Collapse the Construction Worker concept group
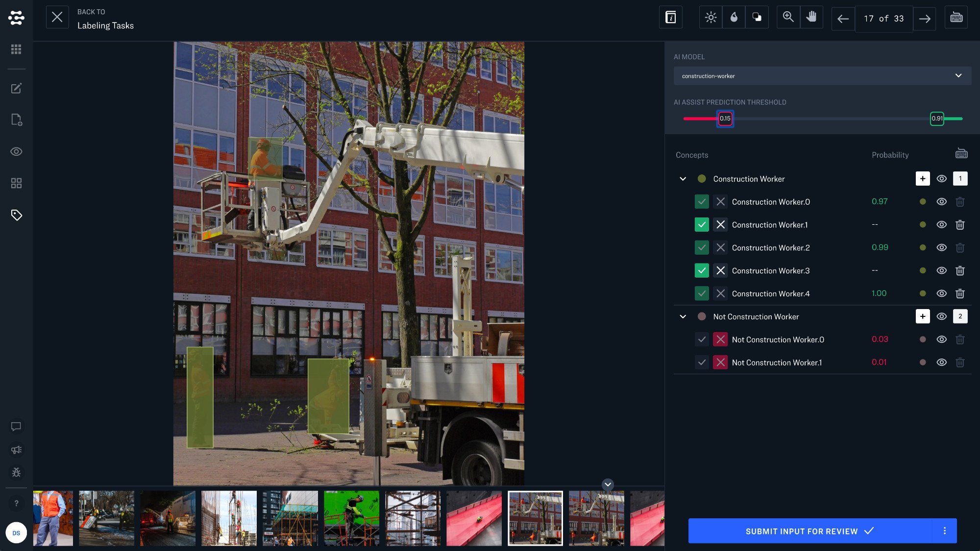This screenshot has height=551, width=980. (683, 179)
